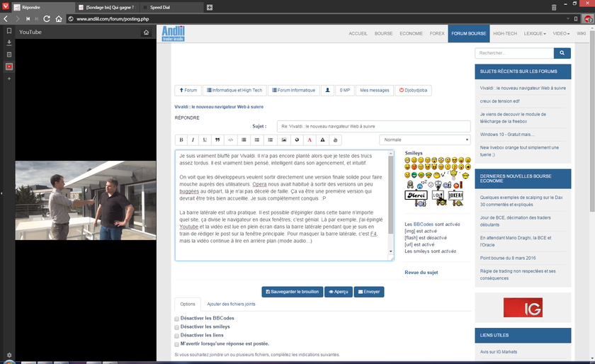Check Désactiver les BBCodes option
Viewport: 595px width, 364px height.
pyautogui.click(x=177, y=319)
